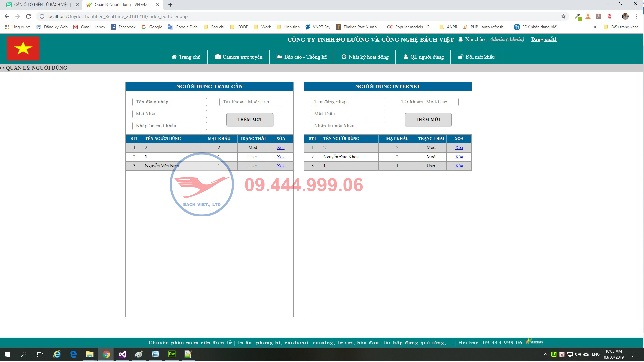Image resolution: width=644 pixels, height=362 pixels.
Task: Go to Trang chủ menu
Action: click(186, 57)
